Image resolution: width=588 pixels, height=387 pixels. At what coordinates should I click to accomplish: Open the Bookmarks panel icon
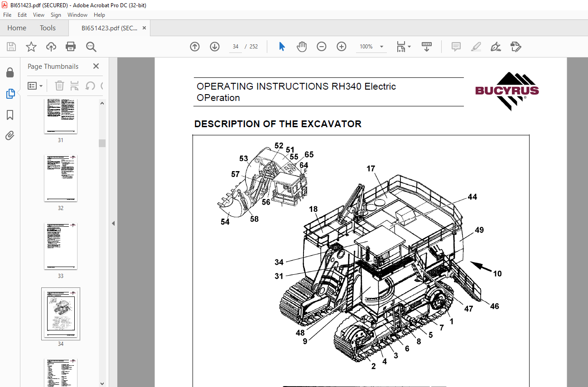(x=10, y=115)
